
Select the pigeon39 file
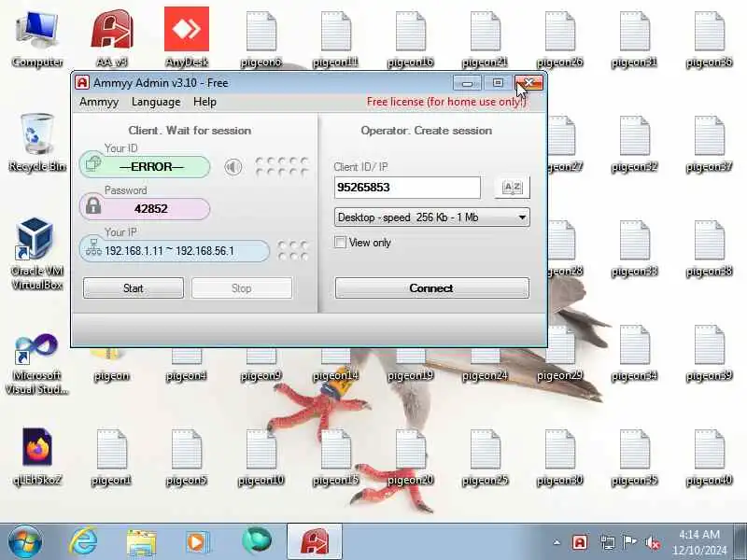point(710,354)
